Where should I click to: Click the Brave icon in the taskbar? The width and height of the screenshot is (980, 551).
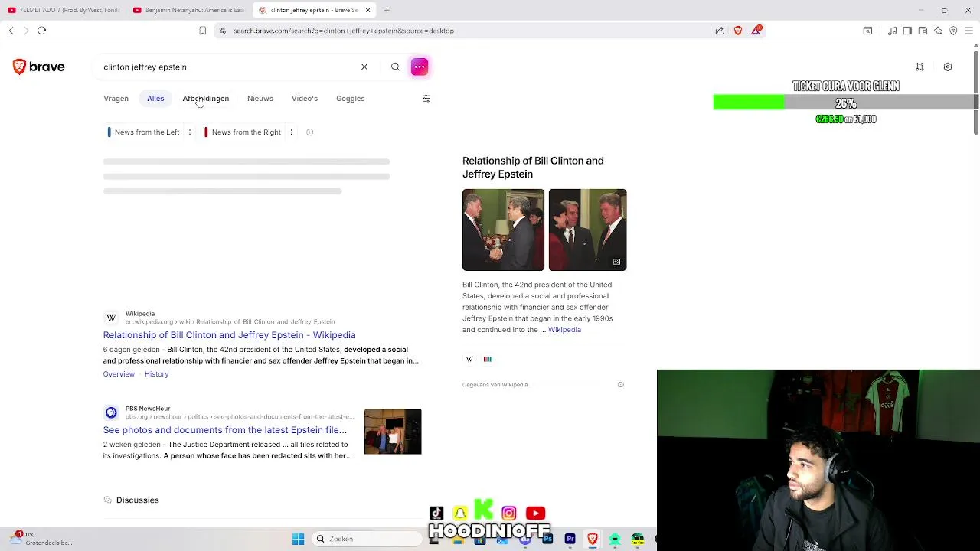592,539
